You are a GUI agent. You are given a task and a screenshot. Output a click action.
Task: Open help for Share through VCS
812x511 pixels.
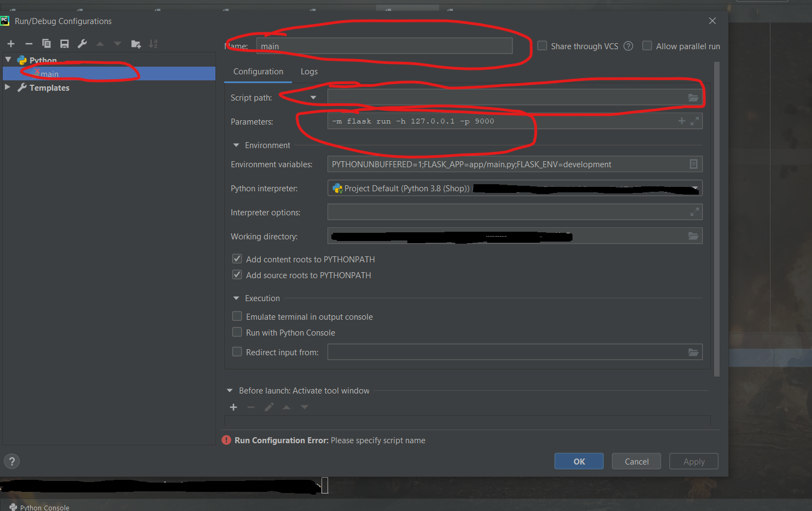click(628, 46)
